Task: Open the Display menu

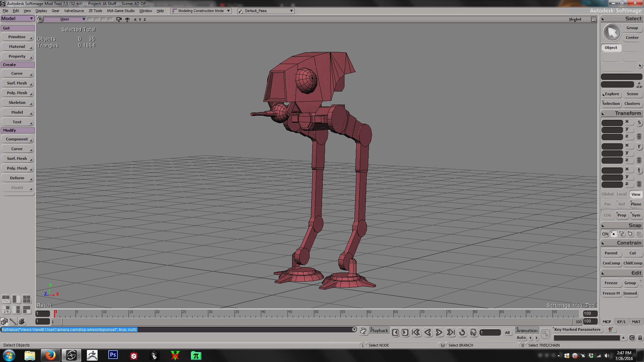Action: click(41, 11)
